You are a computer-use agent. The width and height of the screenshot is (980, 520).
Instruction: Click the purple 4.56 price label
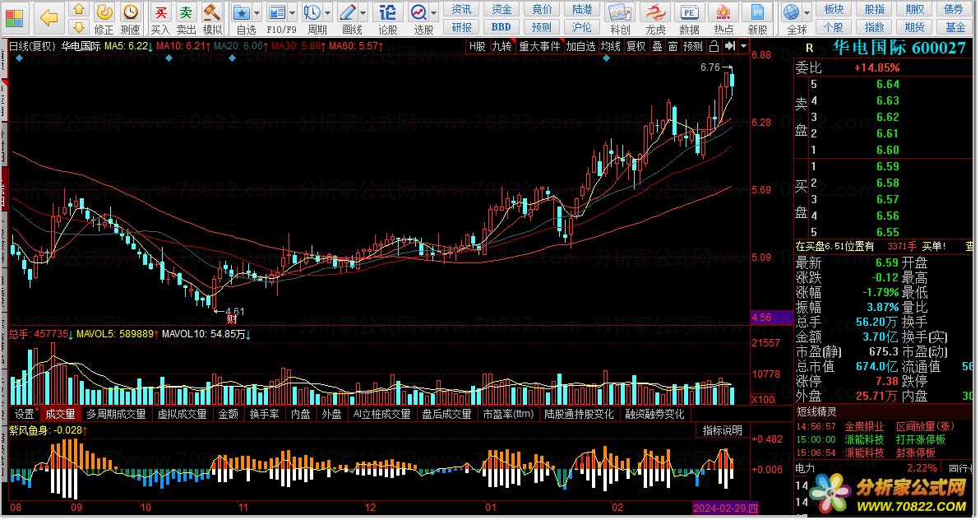[771, 318]
